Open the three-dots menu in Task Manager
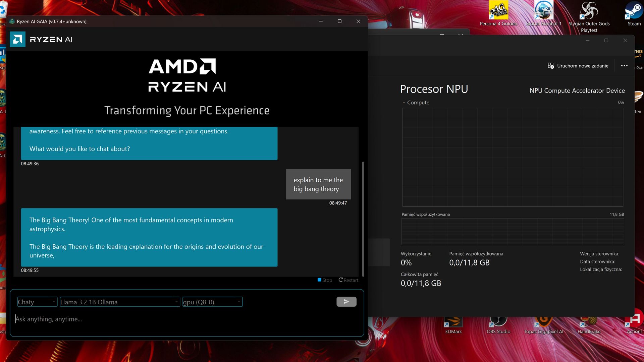The height and width of the screenshot is (362, 644). (624, 66)
